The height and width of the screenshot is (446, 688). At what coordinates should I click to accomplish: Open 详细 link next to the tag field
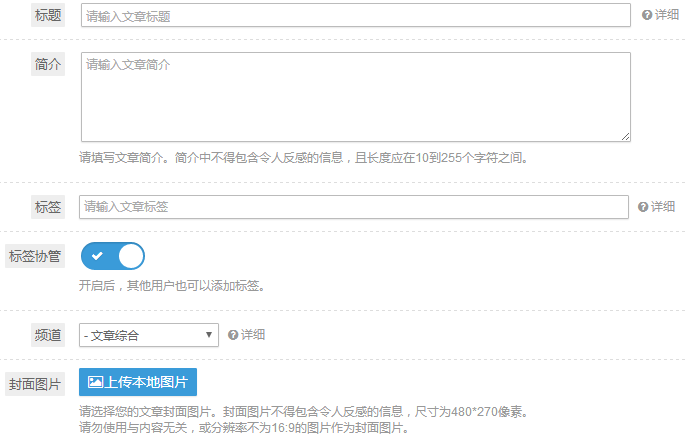coord(663,207)
